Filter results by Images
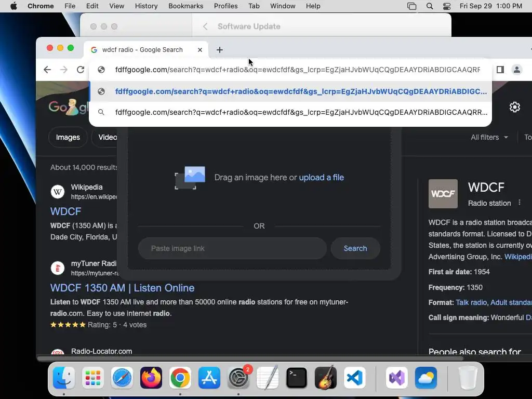The width and height of the screenshot is (532, 399). [x=68, y=137]
